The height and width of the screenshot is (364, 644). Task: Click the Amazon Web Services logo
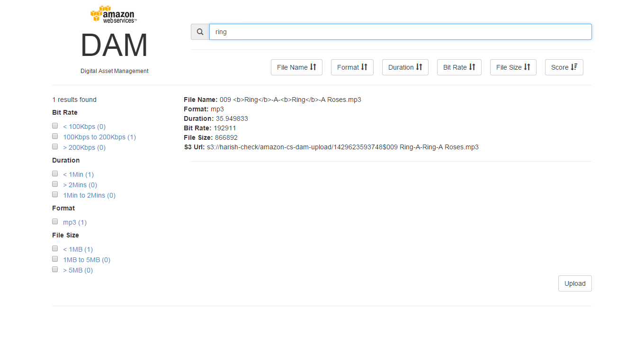(x=114, y=14)
